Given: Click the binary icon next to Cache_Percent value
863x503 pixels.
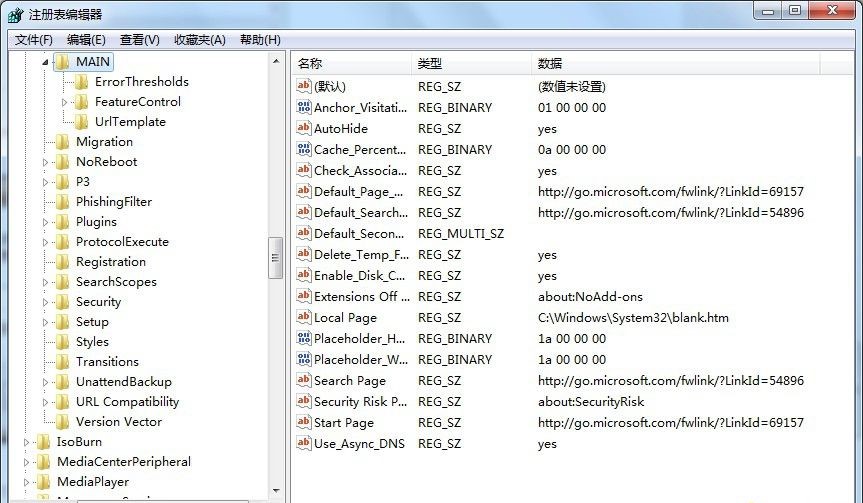Looking at the screenshot, I should [304, 150].
